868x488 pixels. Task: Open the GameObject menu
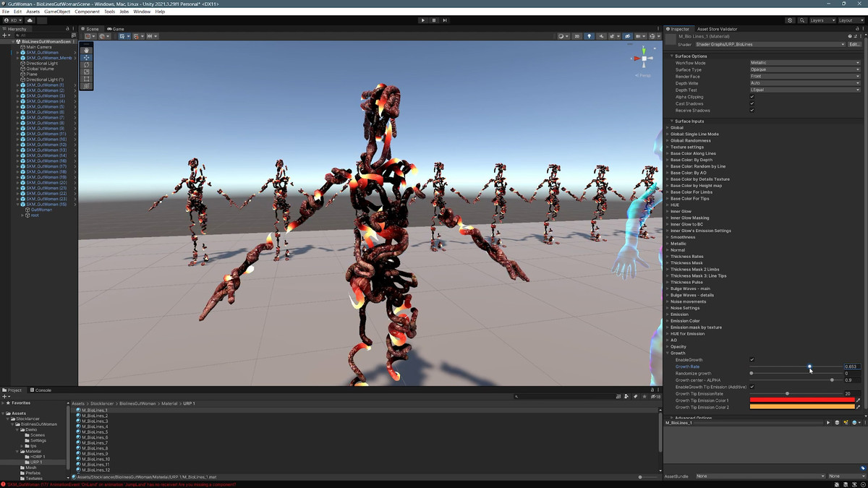[x=57, y=12]
